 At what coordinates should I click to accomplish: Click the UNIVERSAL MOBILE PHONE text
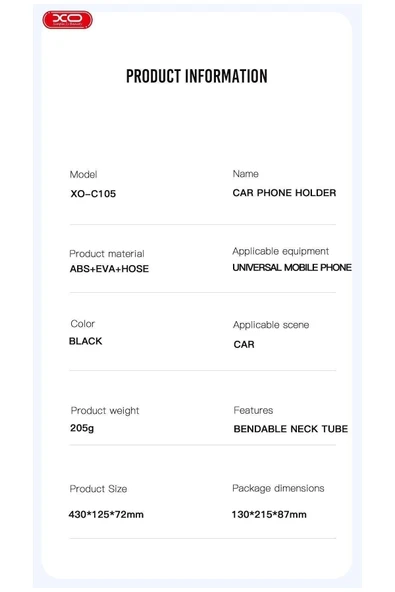pos(292,267)
